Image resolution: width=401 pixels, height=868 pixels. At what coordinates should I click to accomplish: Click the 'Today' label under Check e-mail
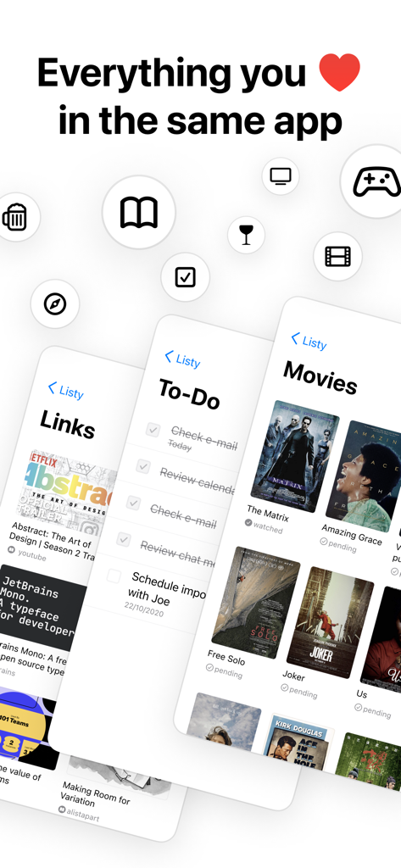(x=180, y=445)
